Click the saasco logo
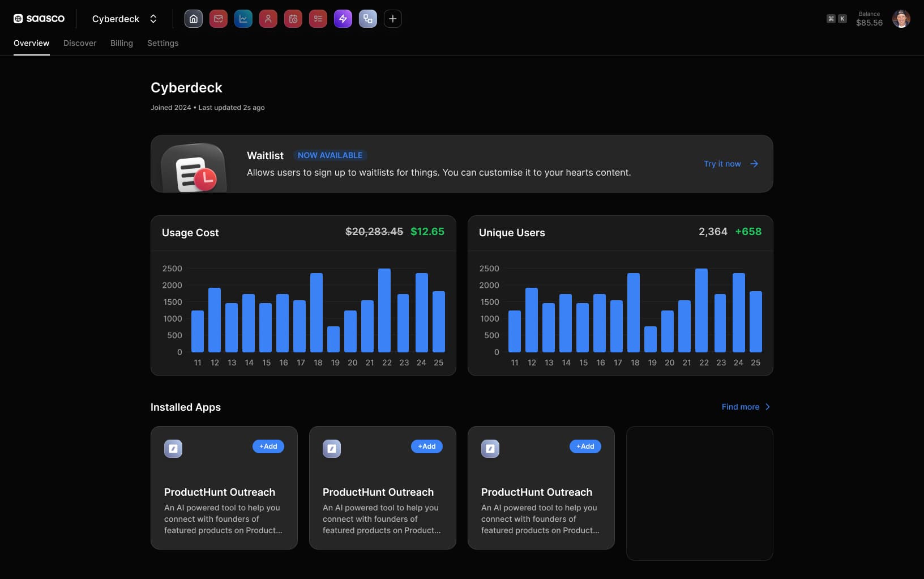 coord(39,19)
